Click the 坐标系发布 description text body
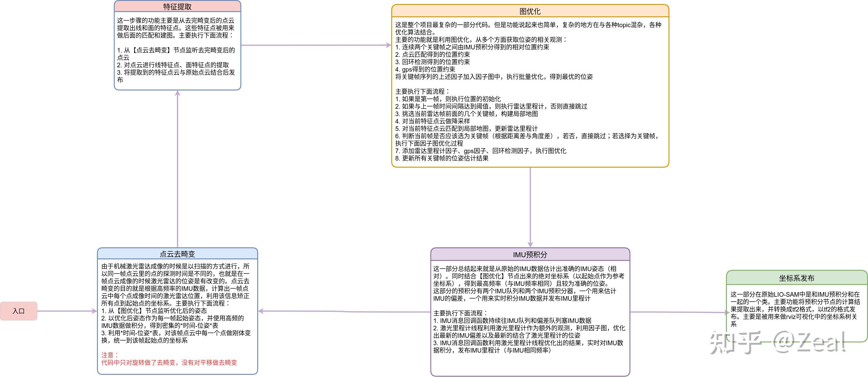Screen dimensions: 868x377 (x=795, y=309)
